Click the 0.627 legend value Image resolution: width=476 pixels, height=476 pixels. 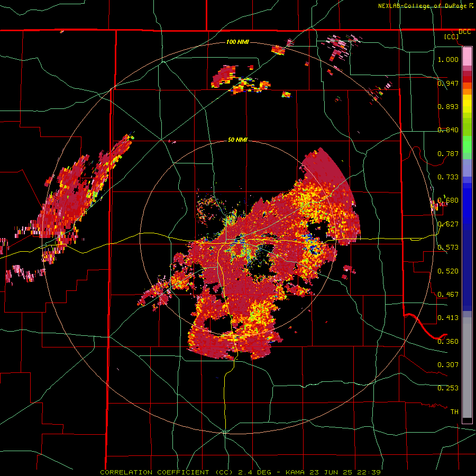448,224
